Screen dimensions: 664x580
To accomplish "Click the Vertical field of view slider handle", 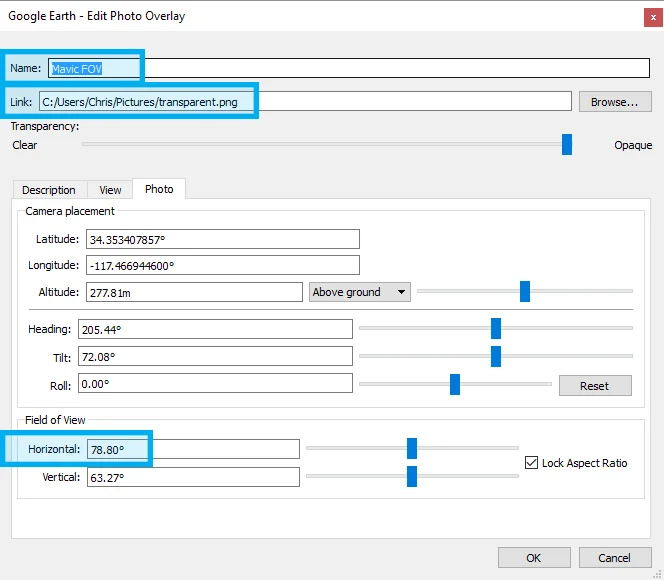I will 412,476.
